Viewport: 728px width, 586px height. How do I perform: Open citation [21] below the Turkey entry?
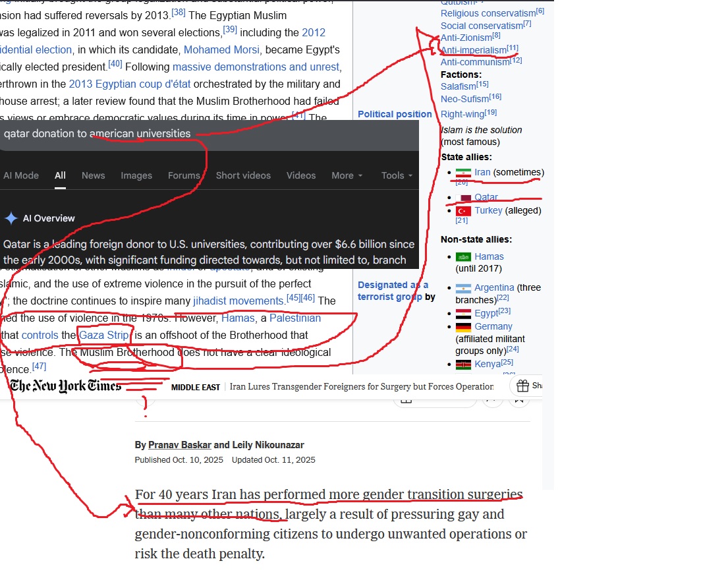(461, 220)
